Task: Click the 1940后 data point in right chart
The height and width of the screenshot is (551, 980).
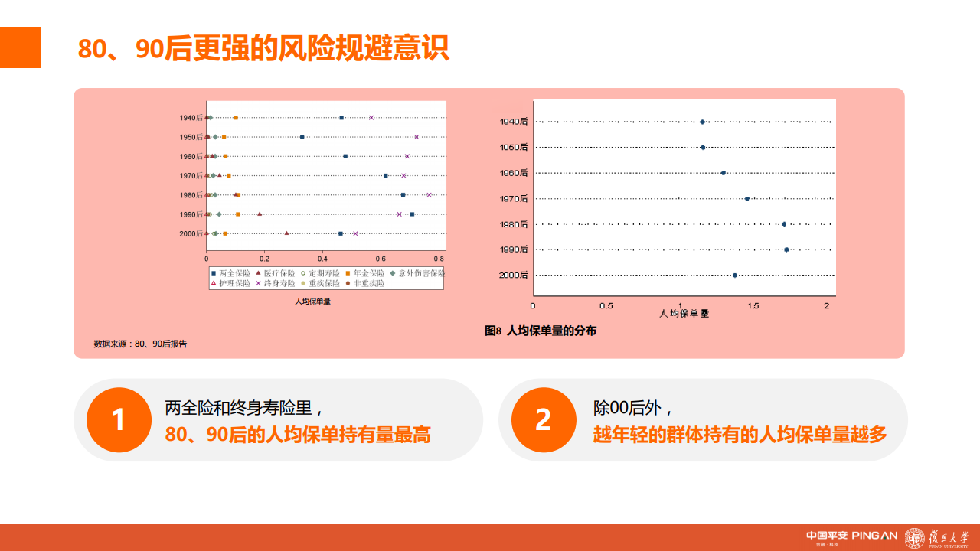Action: click(702, 122)
